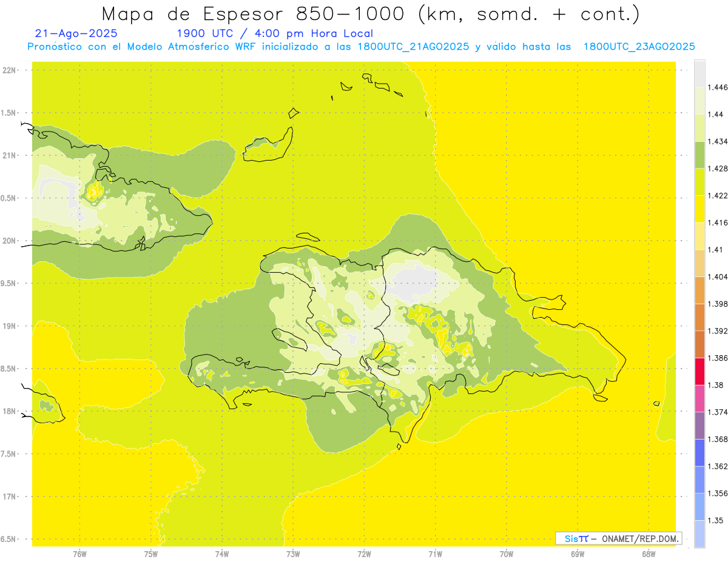This screenshot has width=728, height=562.
Task: Click the 74W longitude axis label
Action: [222, 554]
